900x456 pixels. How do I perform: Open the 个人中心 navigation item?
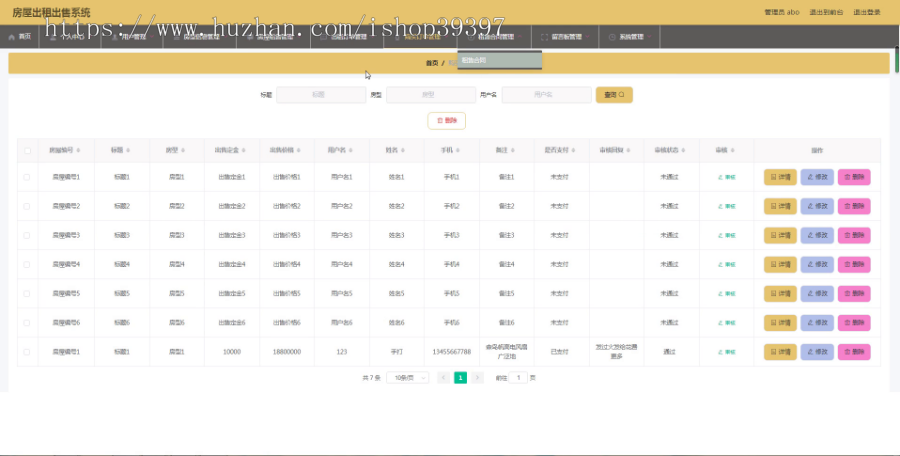pyautogui.click(x=70, y=37)
